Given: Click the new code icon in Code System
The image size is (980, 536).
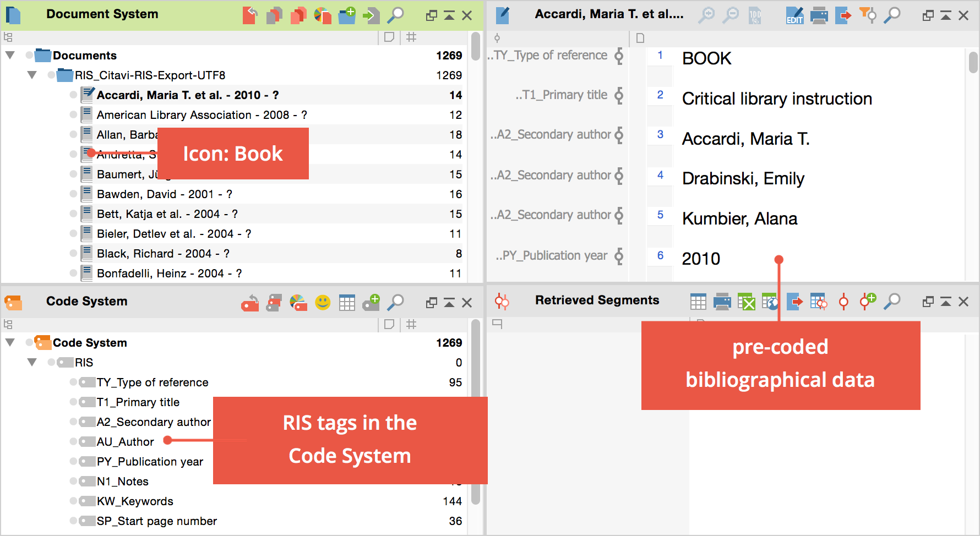Looking at the screenshot, I should click(x=371, y=302).
